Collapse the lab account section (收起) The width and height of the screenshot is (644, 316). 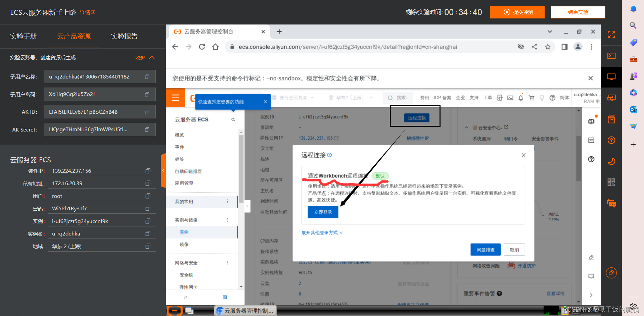(145, 58)
